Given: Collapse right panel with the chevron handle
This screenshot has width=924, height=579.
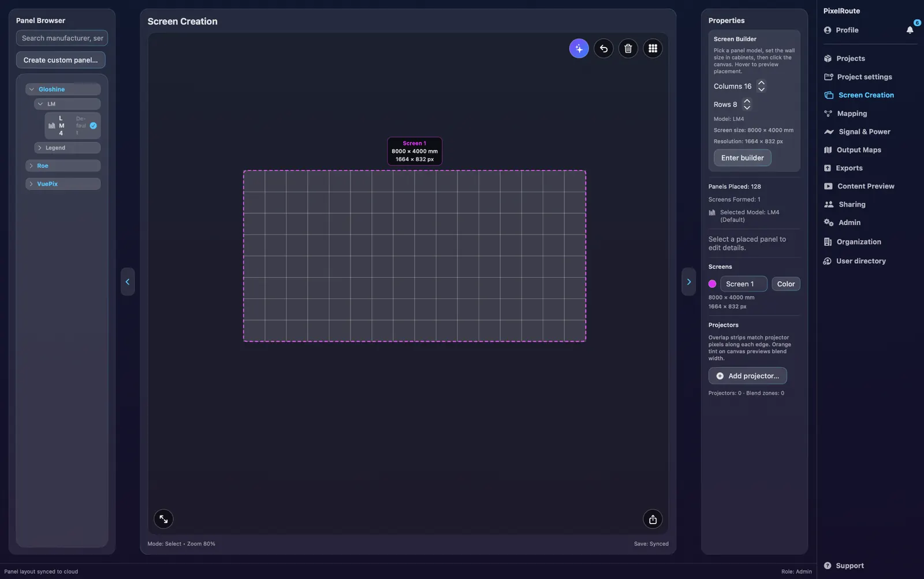Looking at the screenshot, I should click(x=688, y=282).
